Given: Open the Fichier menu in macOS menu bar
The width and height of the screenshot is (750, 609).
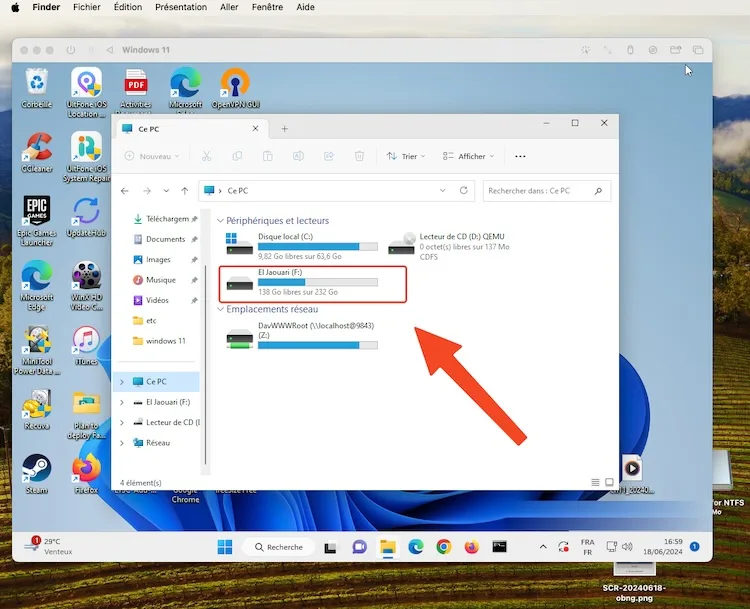Looking at the screenshot, I should pyautogui.click(x=87, y=7).
